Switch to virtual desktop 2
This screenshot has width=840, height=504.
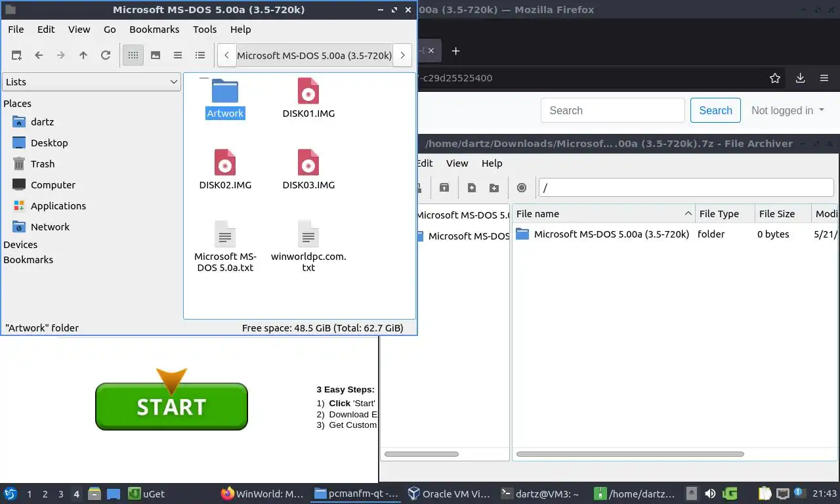pyautogui.click(x=45, y=494)
